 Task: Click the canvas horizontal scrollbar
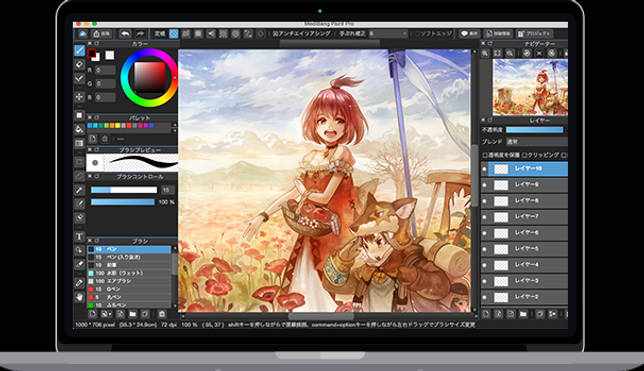tap(320, 316)
